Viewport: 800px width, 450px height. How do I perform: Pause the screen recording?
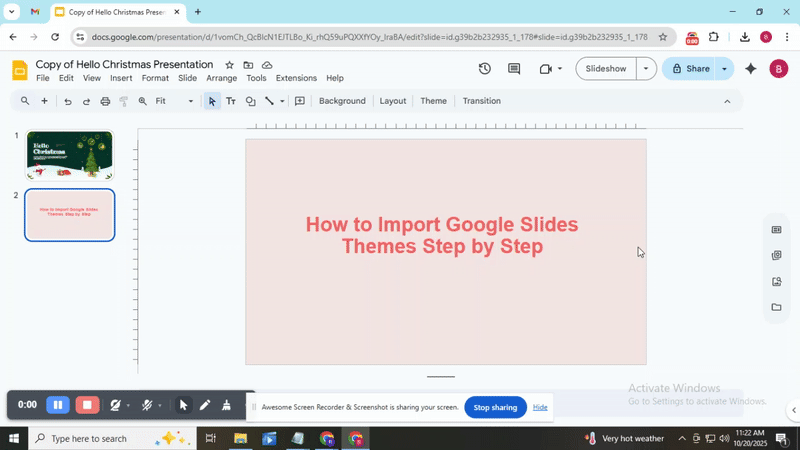point(58,405)
